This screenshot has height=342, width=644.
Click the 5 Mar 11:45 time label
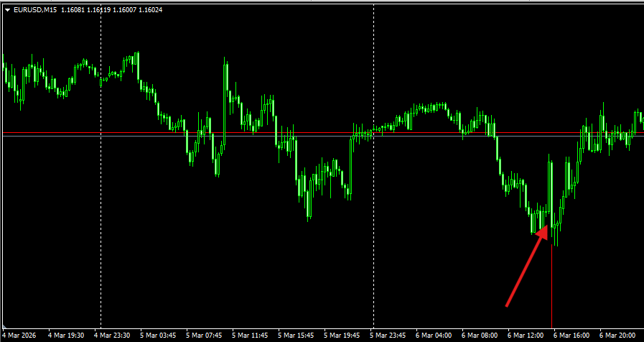[x=250, y=336]
